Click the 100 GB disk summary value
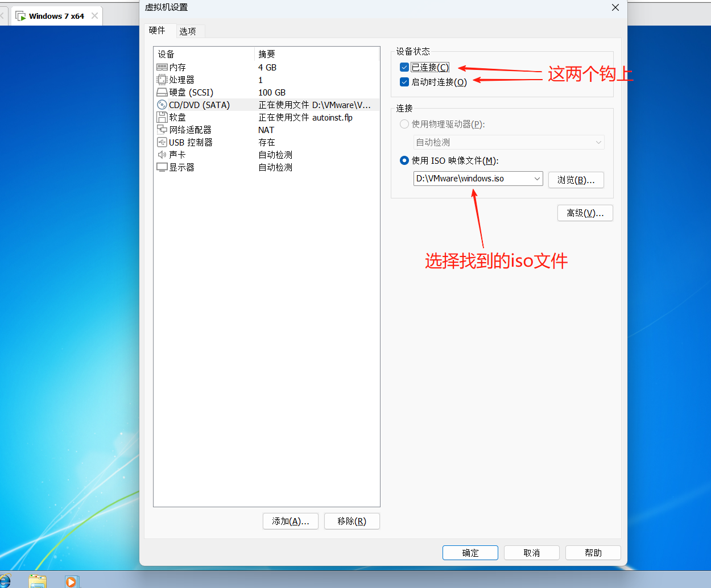 point(272,92)
